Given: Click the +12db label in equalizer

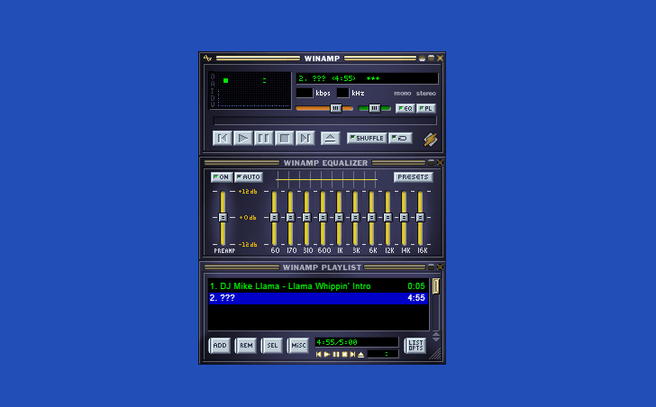Looking at the screenshot, I should (248, 192).
